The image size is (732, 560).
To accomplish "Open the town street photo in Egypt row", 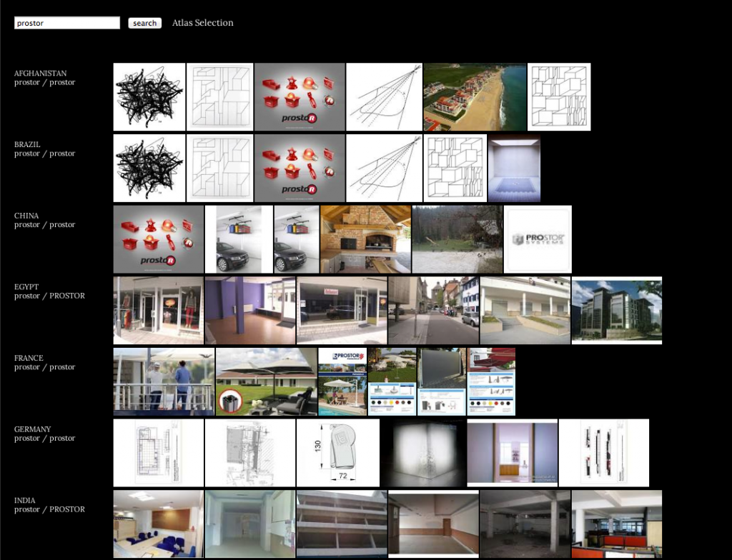I will (434, 310).
